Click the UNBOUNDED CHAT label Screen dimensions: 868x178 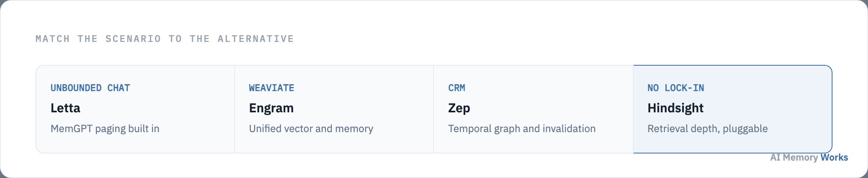[x=90, y=88]
